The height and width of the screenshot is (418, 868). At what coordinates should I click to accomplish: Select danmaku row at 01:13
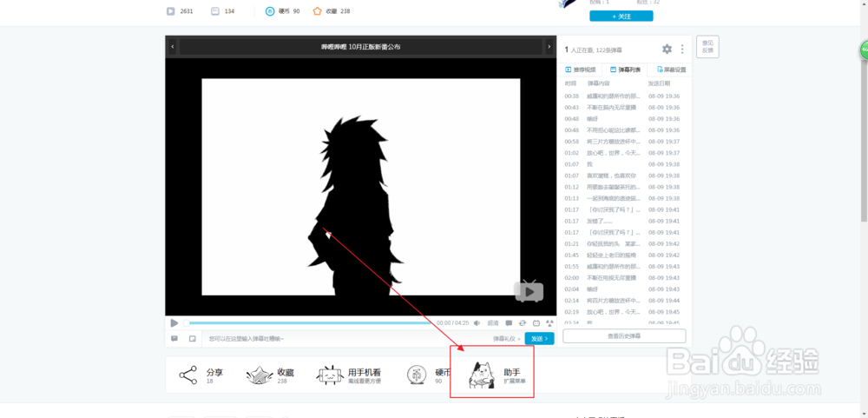tap(624, 198)
